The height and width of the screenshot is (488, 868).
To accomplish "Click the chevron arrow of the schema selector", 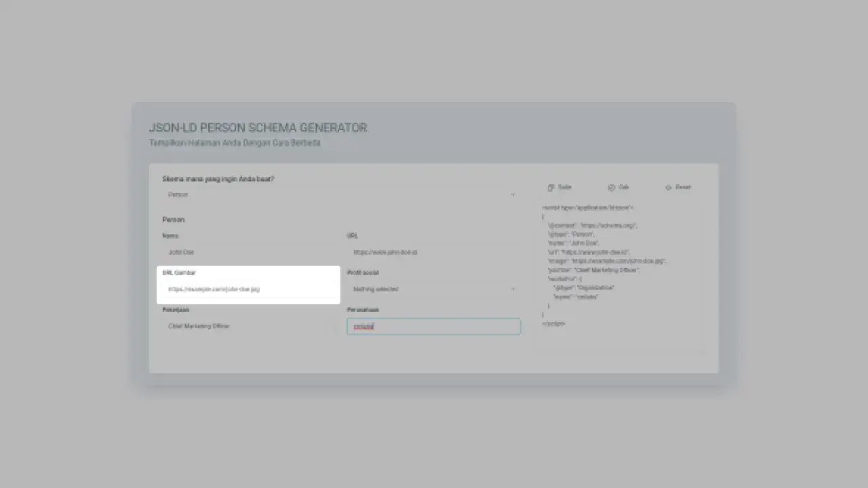I will pos(513,195).
